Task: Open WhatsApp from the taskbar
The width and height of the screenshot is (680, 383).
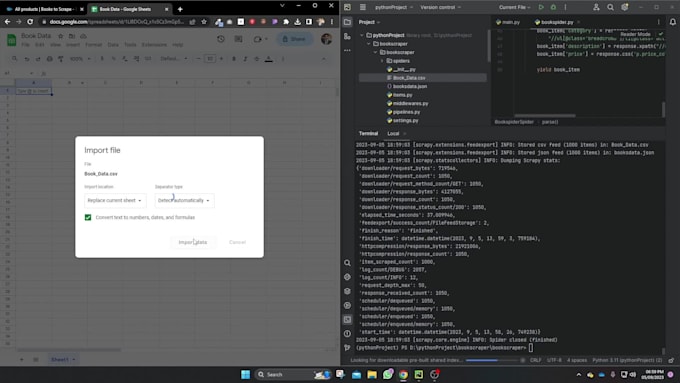Action: [388, 375]
